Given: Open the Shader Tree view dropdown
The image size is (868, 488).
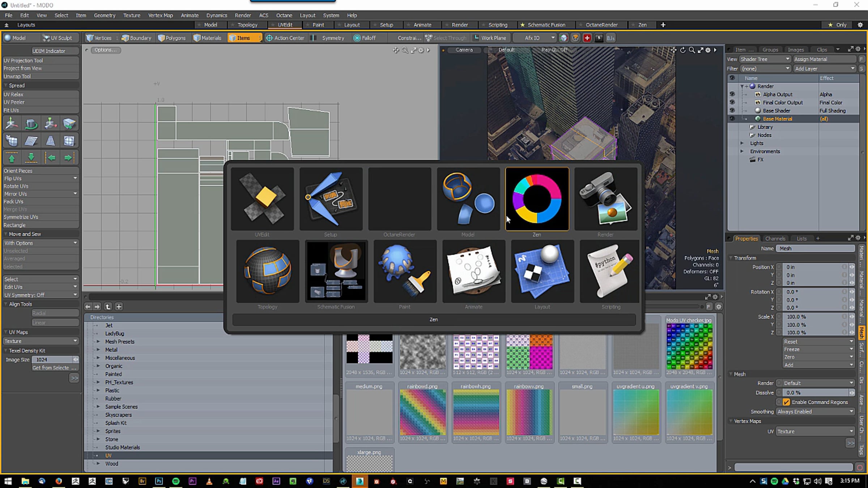Looking at the screenshot, I should pyautogui.click(x=765, y=59).
